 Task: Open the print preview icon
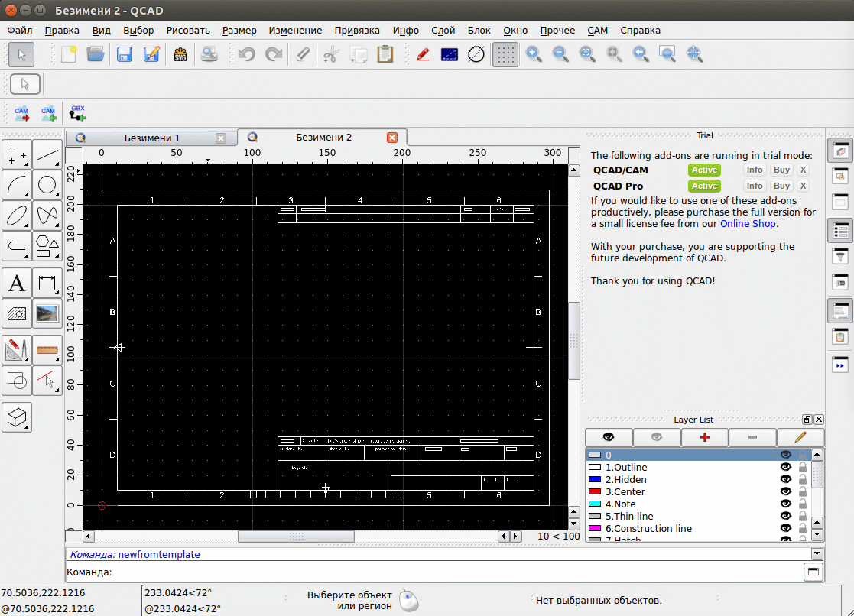tap(209, 54)
